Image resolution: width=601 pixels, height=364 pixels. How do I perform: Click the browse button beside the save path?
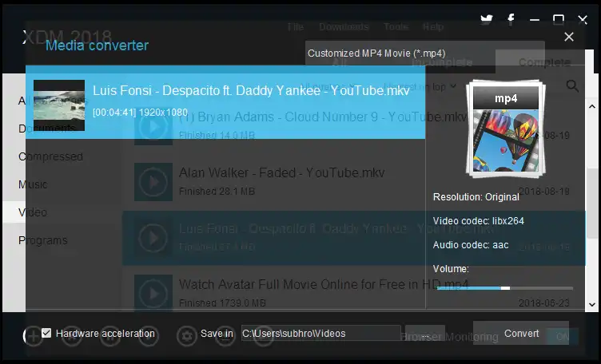point(425,334)
